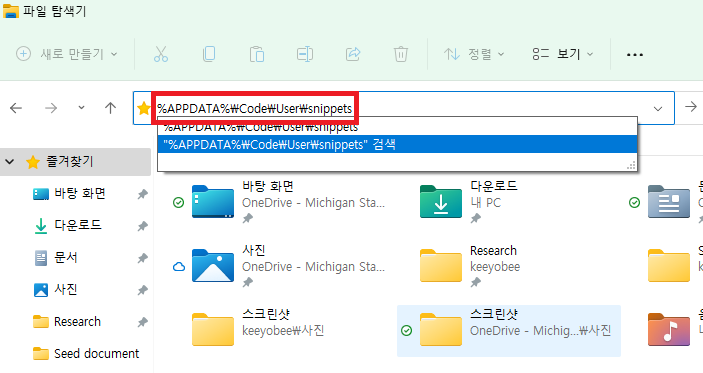Open 다운로드 in the sidebar
Viewport: 703px width, 373px height.
pyautogui.click(x=78, y=225)
